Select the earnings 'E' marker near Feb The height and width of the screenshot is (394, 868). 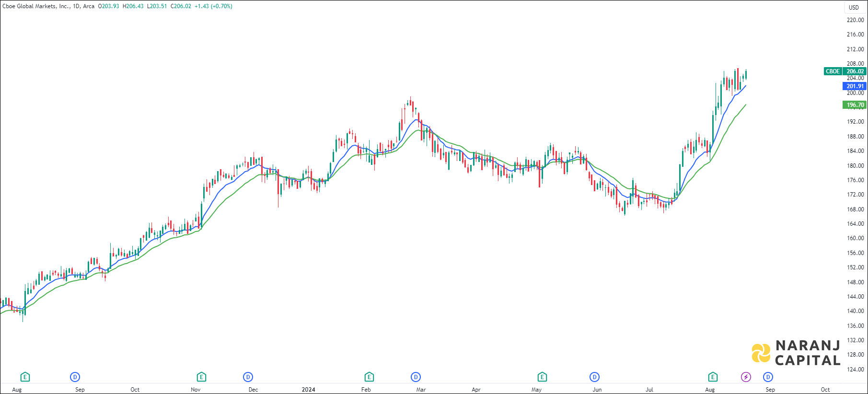tap(369, 377)
